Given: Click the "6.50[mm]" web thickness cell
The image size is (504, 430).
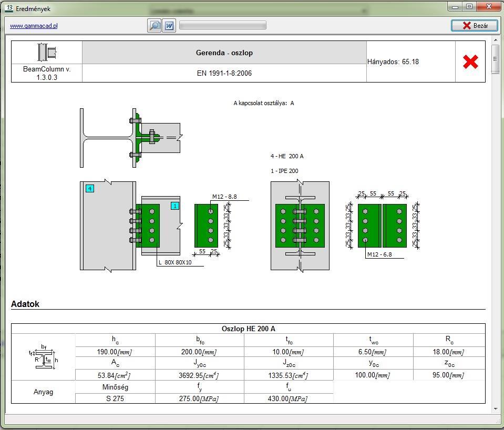Looking at the screenshot, I should click(x=373, y=352).
